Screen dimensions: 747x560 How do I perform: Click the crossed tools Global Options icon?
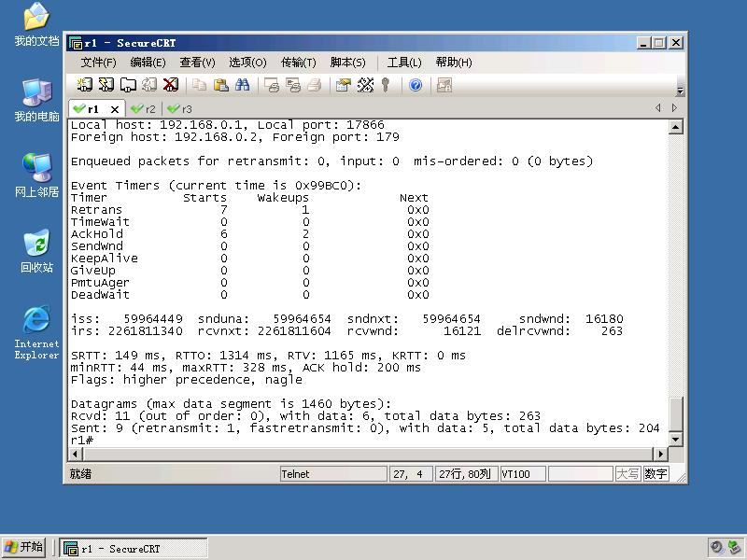[365, 85]
